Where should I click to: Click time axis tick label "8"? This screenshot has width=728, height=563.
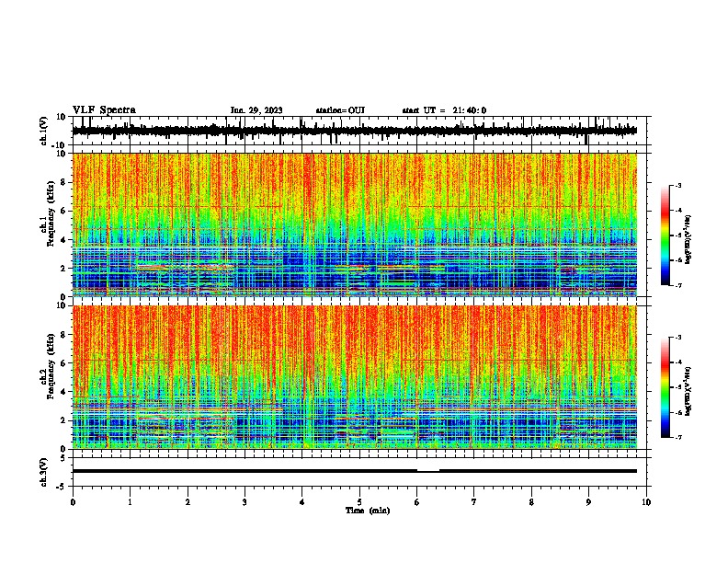click(x=531, y=502)
